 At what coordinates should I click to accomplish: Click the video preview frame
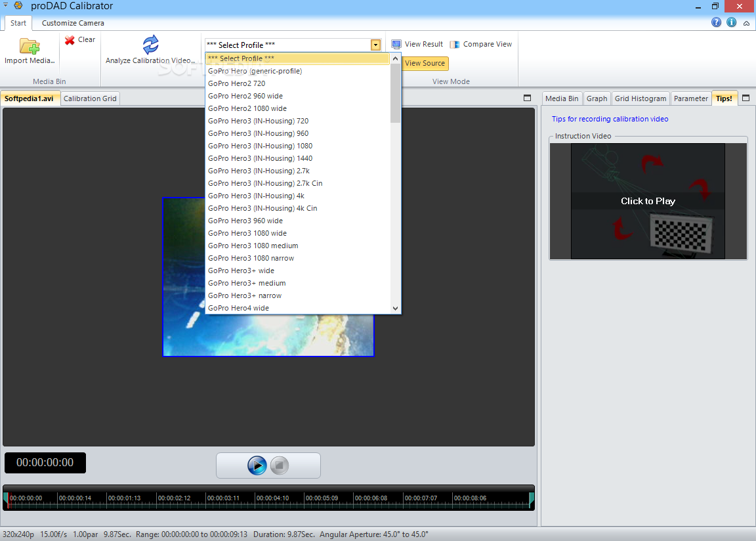point(268,277)
